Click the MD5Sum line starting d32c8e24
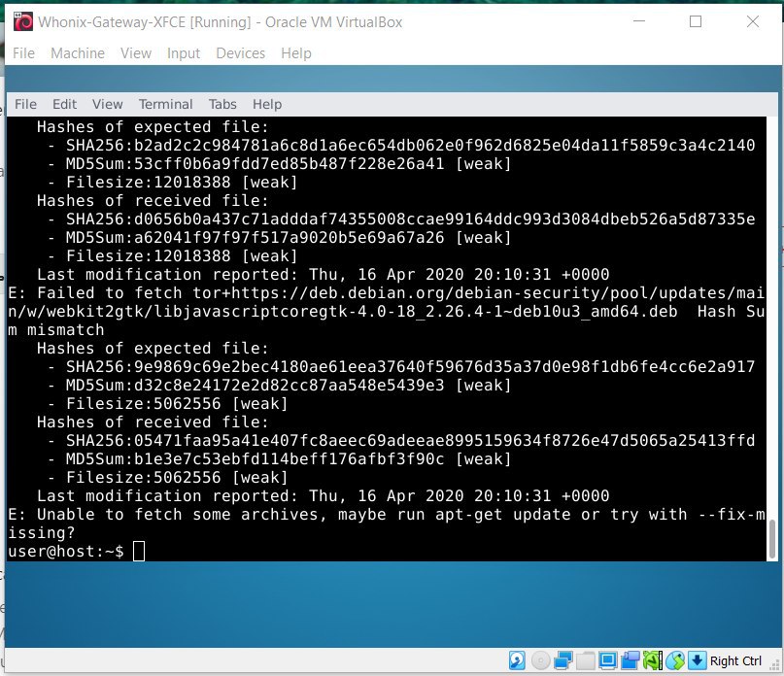 pyautogui.click(x=280, y=385)
